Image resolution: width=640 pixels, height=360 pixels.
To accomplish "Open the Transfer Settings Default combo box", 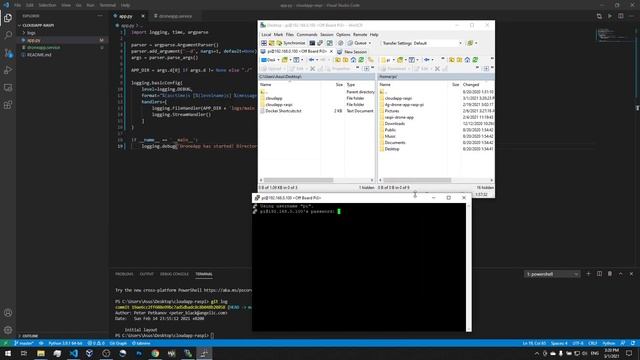I will tap(422, 43).
